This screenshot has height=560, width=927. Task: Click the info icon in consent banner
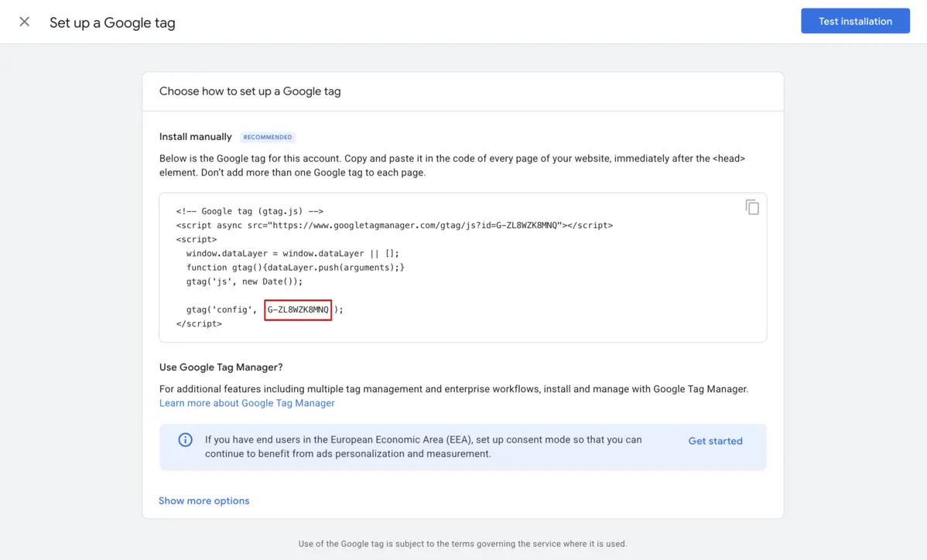click(x=185, y=440)
